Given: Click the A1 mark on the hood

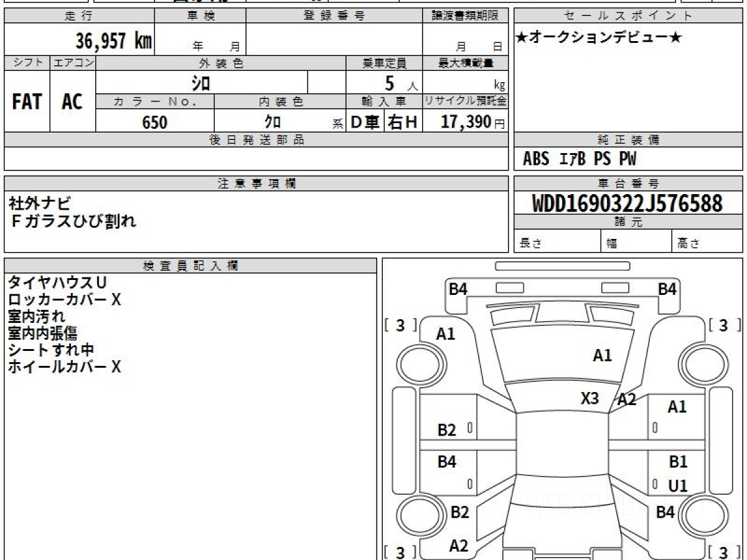Looking at the screenshot, I should [x=602, y=355].
